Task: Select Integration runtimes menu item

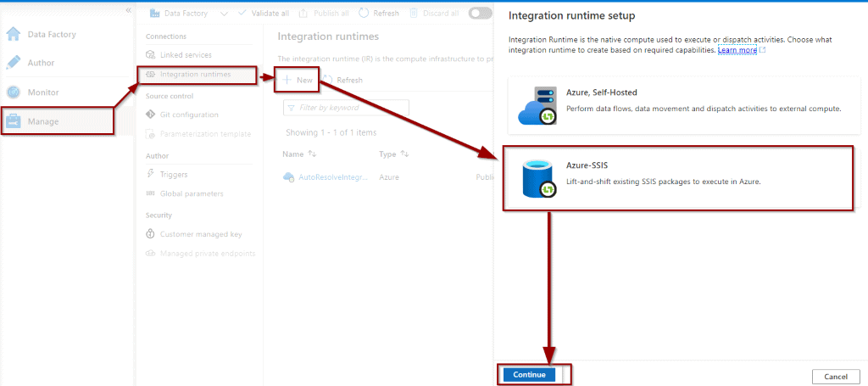Action: coord(196,74)
